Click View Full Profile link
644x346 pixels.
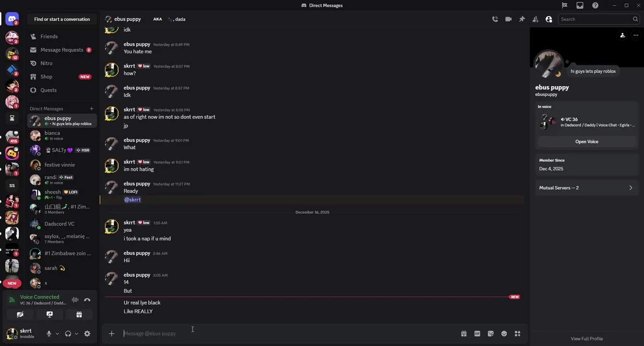pos(587,339)
